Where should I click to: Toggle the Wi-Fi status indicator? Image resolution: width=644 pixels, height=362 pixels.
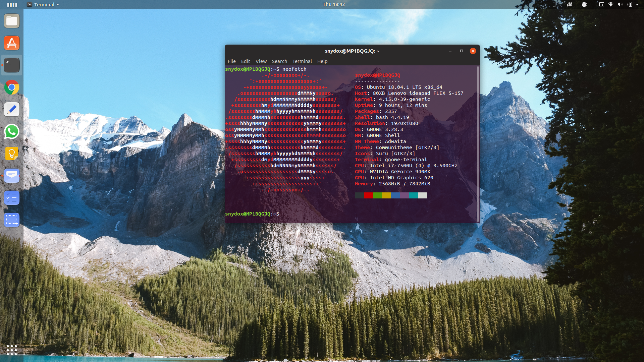[x=610, y=5]
